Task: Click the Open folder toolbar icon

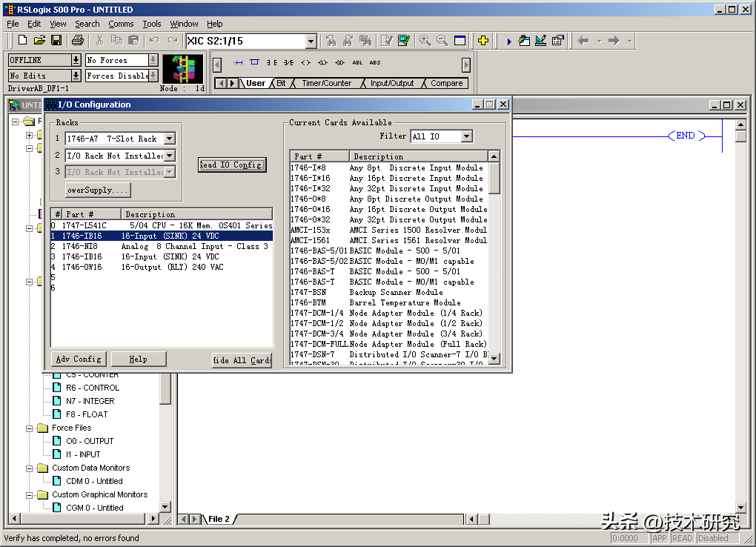Action: pos(39,41)
